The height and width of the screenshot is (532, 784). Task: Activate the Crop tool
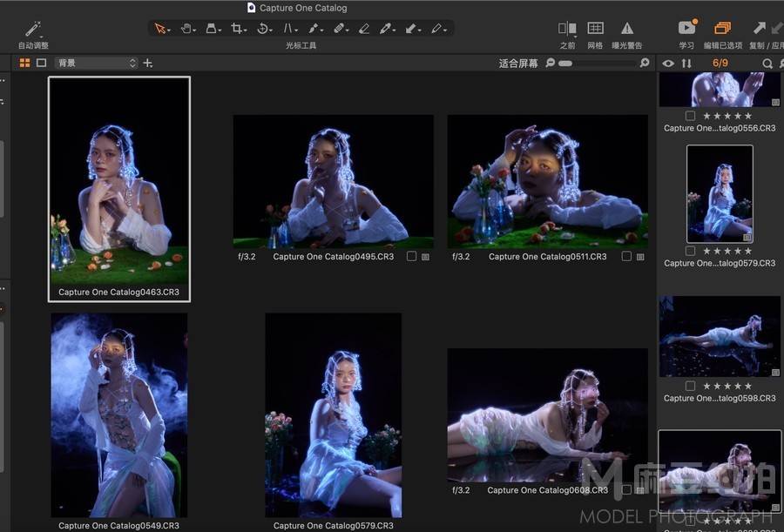point(236,29)
